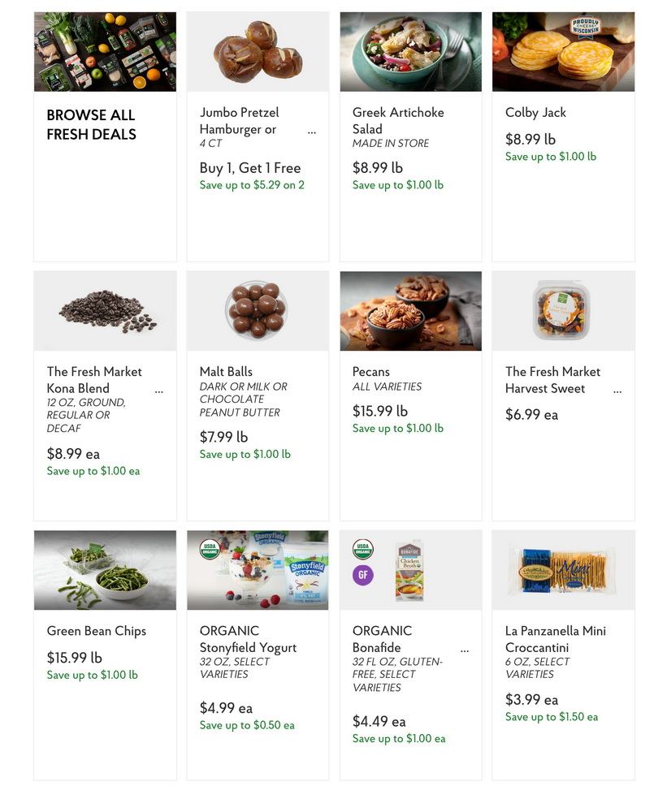Select the Greek Artichoke Salad image

411,52
